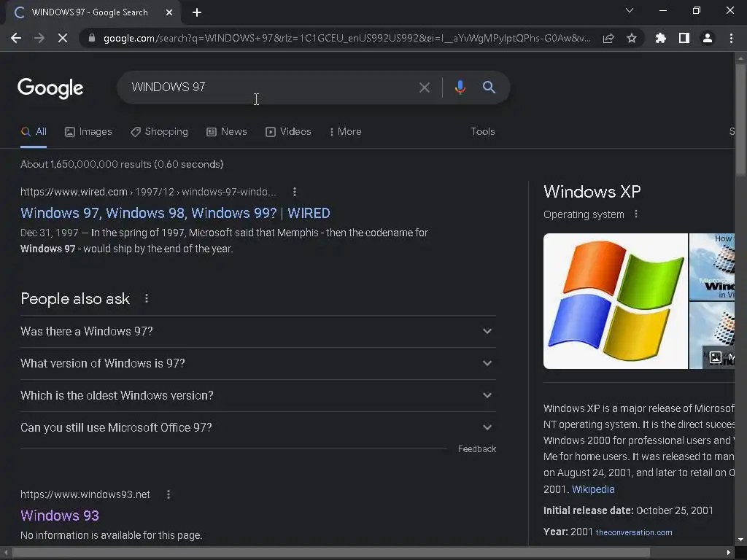The width and height of the screenshot is (747, 560).
Task: Switch to Shopping results
Action: pos(159,132)
